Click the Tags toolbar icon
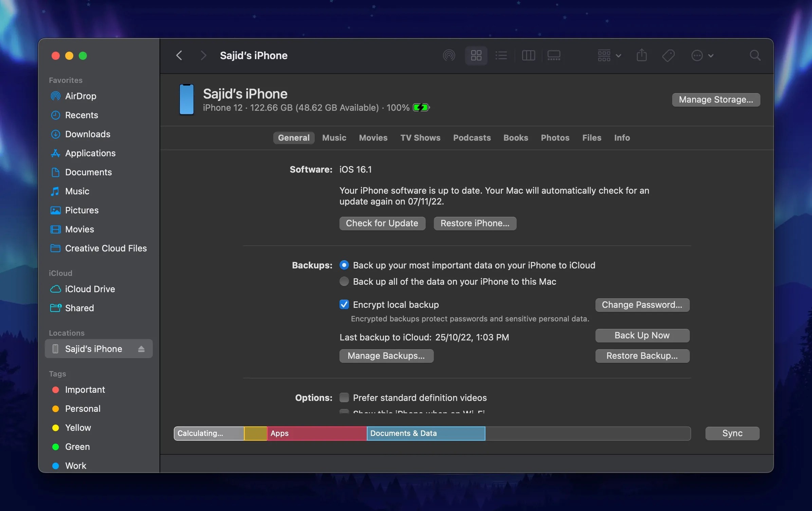Screen dimensions: 812x511 pyautogui.click(x=667, y=55)
